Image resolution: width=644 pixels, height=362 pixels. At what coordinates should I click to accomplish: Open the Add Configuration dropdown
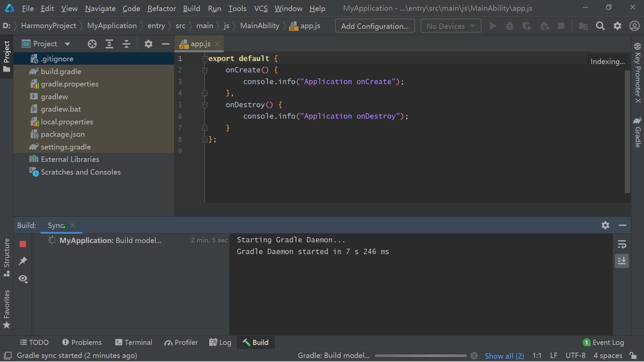pyautogui.click(x=375, y=25)
